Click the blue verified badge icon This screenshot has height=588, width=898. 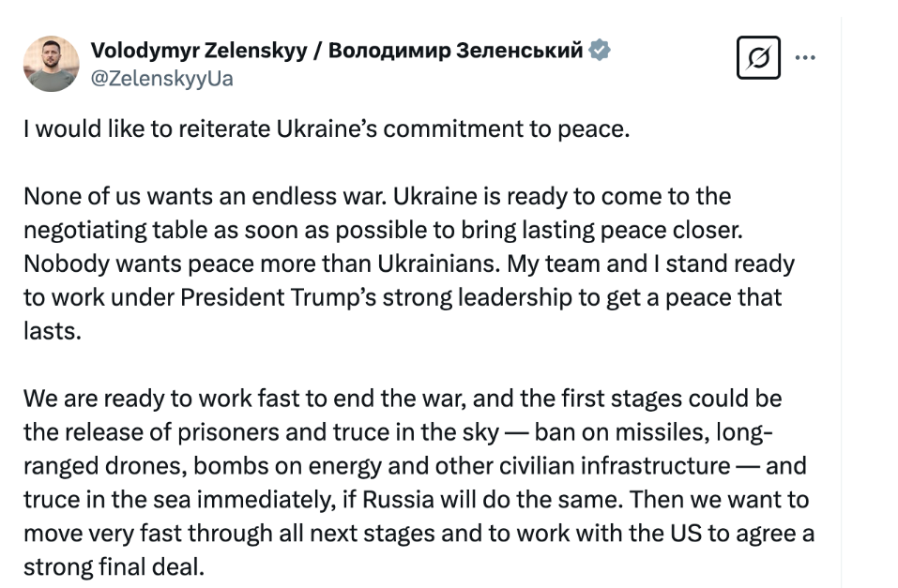tap(600, 51)
